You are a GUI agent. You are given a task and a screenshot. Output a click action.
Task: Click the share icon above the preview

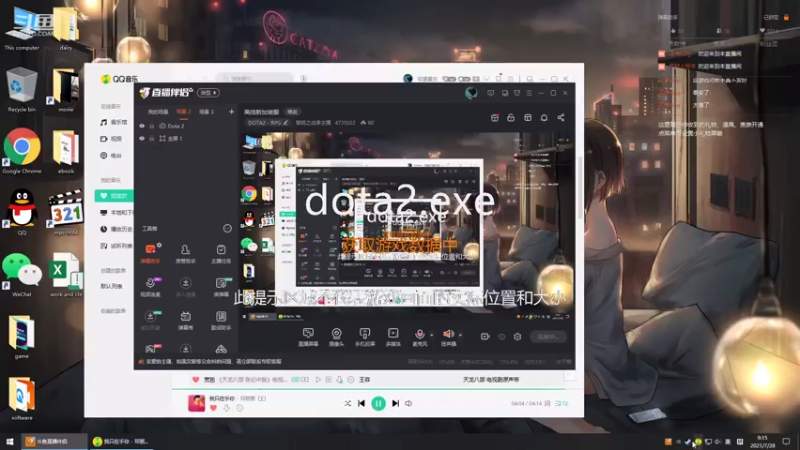click(x=561, y=118)
